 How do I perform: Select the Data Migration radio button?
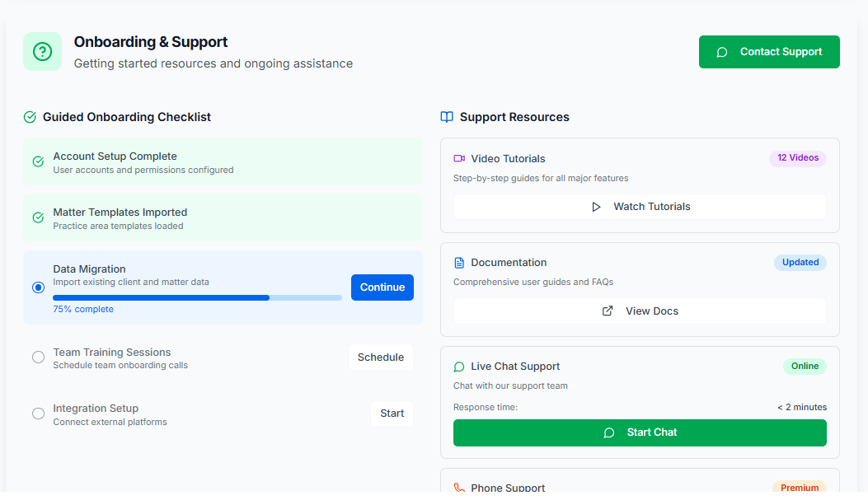tap(38, 287)
